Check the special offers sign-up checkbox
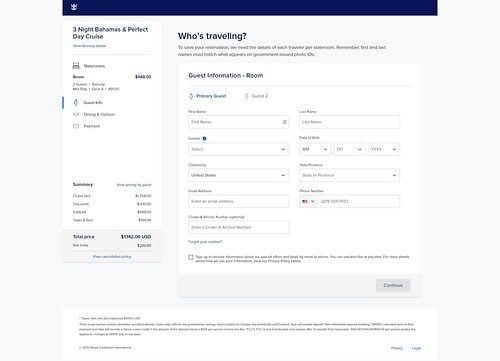500x361 pixels. (191, 257)
